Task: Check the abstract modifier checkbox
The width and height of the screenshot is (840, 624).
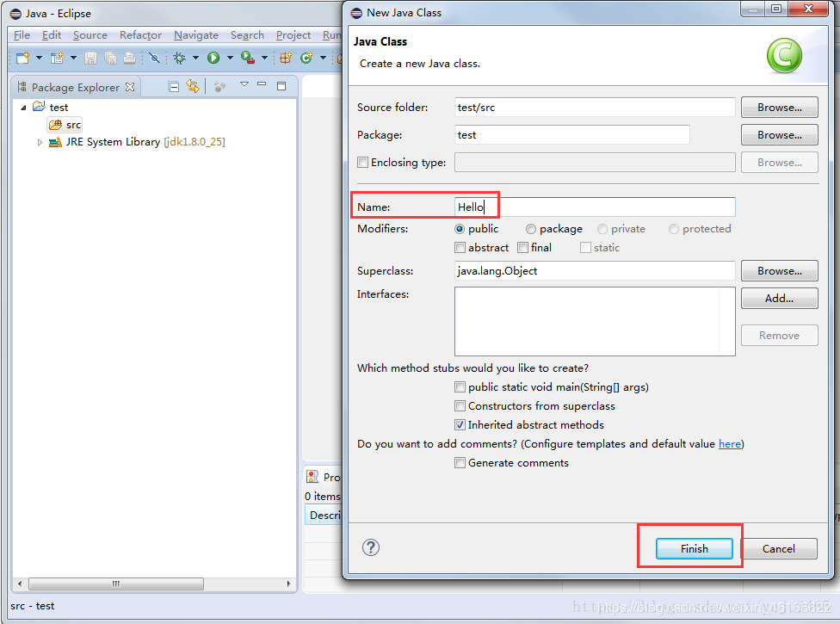Action: pyautogui.click(x=460, y=248)
